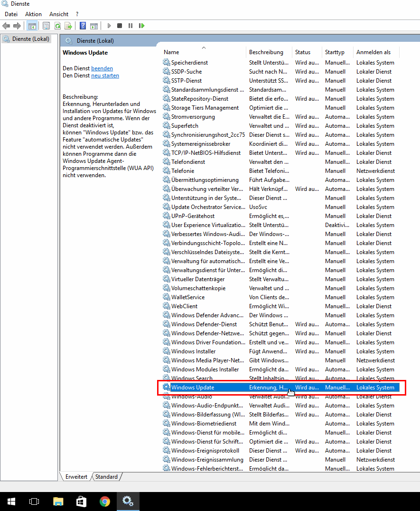Viewport: 420px width, 511px height.
Task: Click the gear icon of UPnP-Gerätehost
Action: (167, 216)
